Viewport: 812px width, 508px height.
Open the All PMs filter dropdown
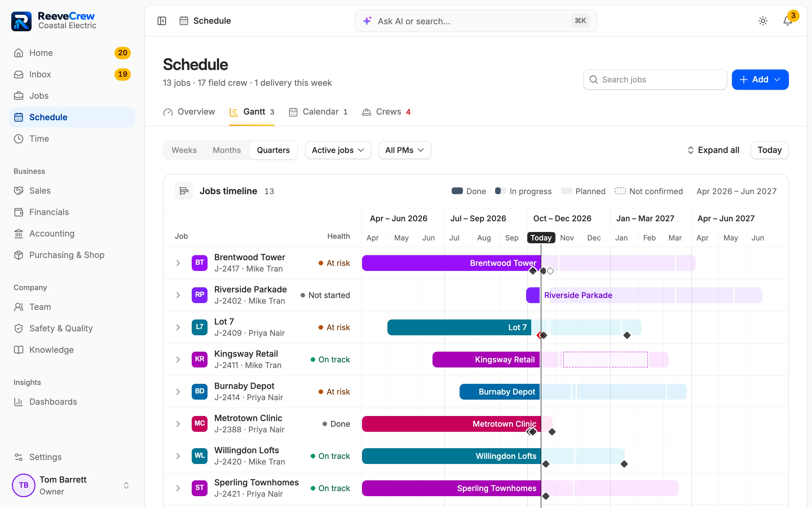404,150
